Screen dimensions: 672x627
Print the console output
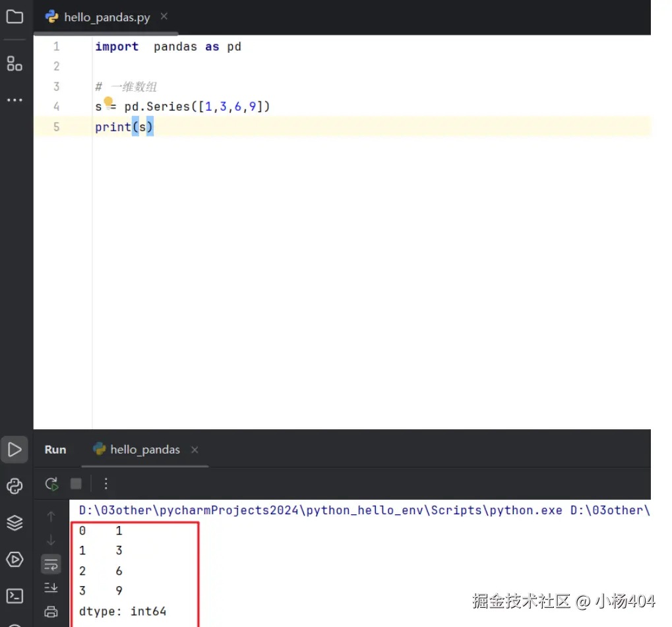click(x=51, y=612)
